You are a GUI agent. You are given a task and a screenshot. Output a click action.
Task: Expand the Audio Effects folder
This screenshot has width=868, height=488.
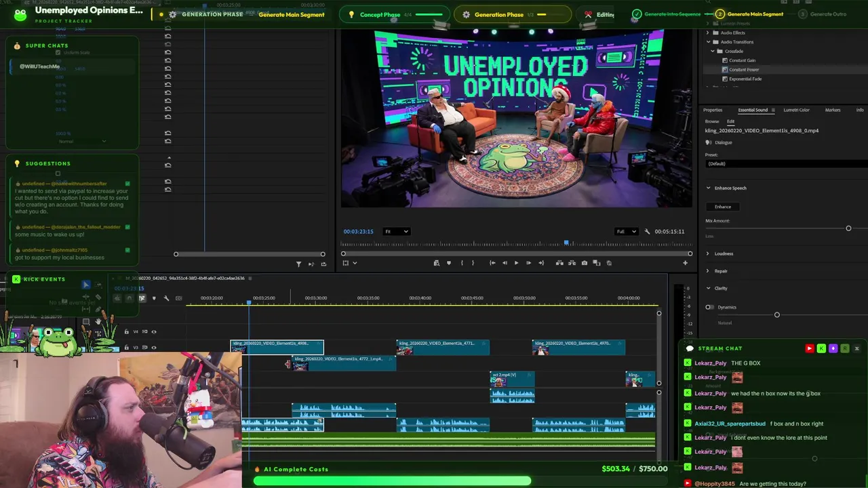(x=708, y=33)
